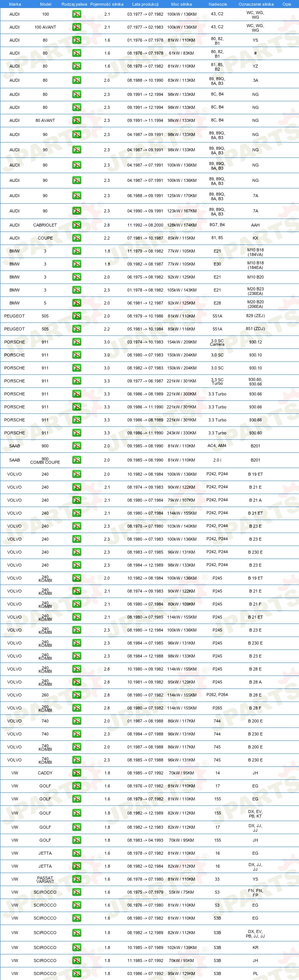Click the Moc silnika column header
Viewport: 299px width, 980px height.
point(182,4)
